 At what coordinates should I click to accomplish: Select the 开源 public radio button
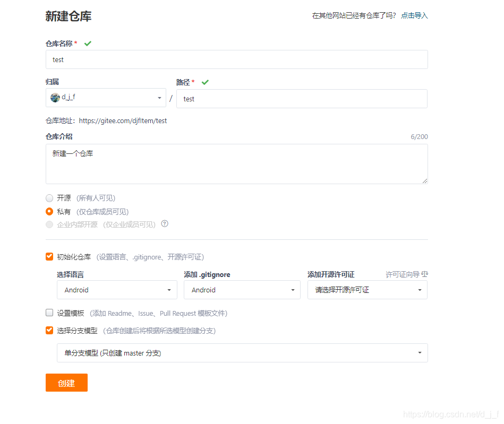[x=49, y=198]
